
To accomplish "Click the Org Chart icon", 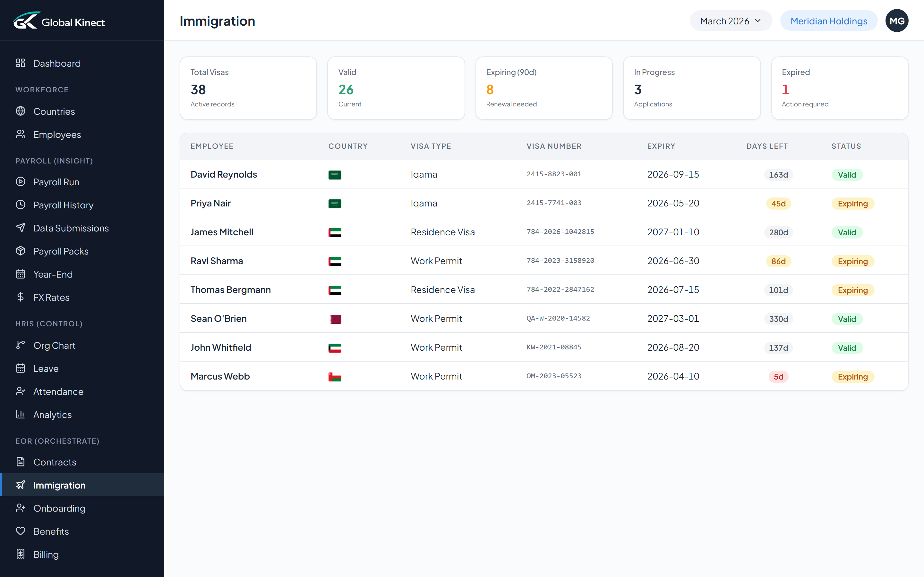I will (21, 345).
